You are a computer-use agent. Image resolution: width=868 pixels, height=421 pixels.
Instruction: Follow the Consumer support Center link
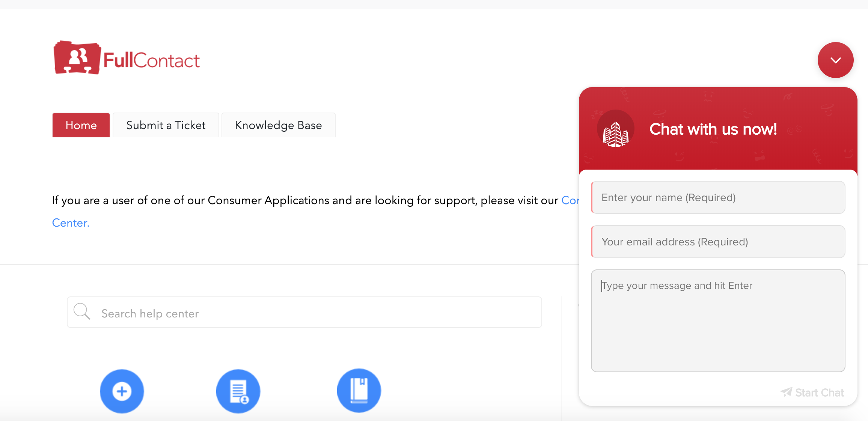click(71, 223)
